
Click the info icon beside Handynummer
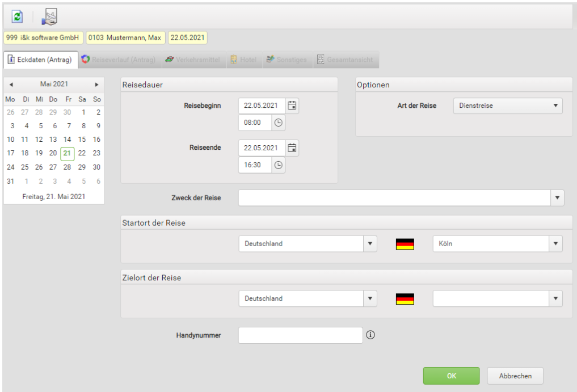(371, 335)
